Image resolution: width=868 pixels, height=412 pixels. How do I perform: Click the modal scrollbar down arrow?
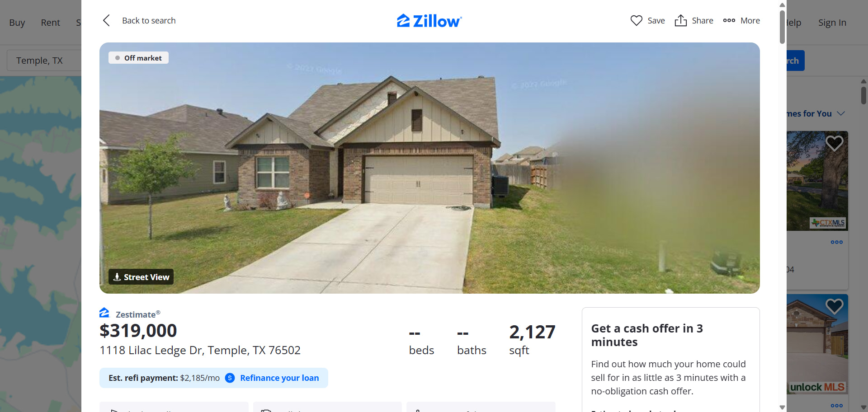point(782,407)
